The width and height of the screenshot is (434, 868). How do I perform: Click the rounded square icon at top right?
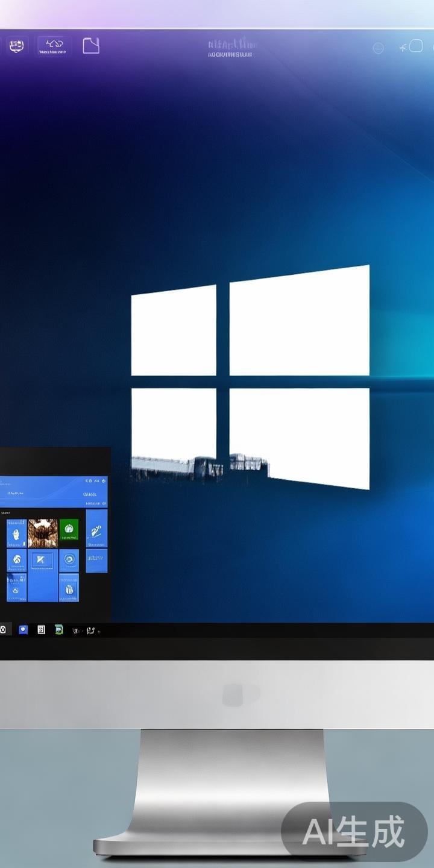pos(416,46)
